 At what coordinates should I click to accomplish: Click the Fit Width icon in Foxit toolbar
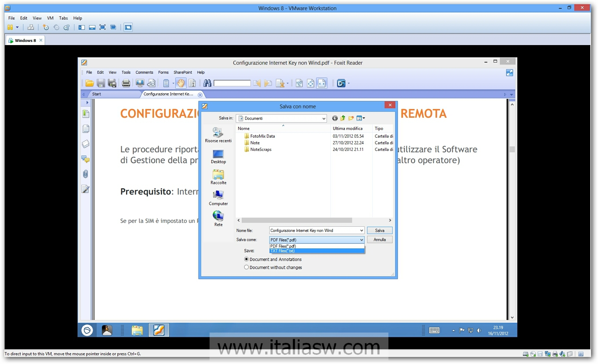[x=322, y=83]
